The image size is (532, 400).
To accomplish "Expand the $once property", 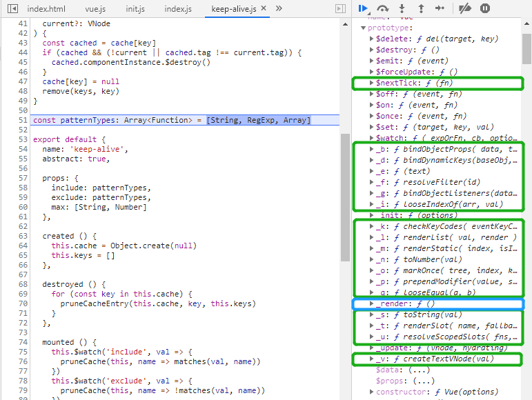I will 371,116.
